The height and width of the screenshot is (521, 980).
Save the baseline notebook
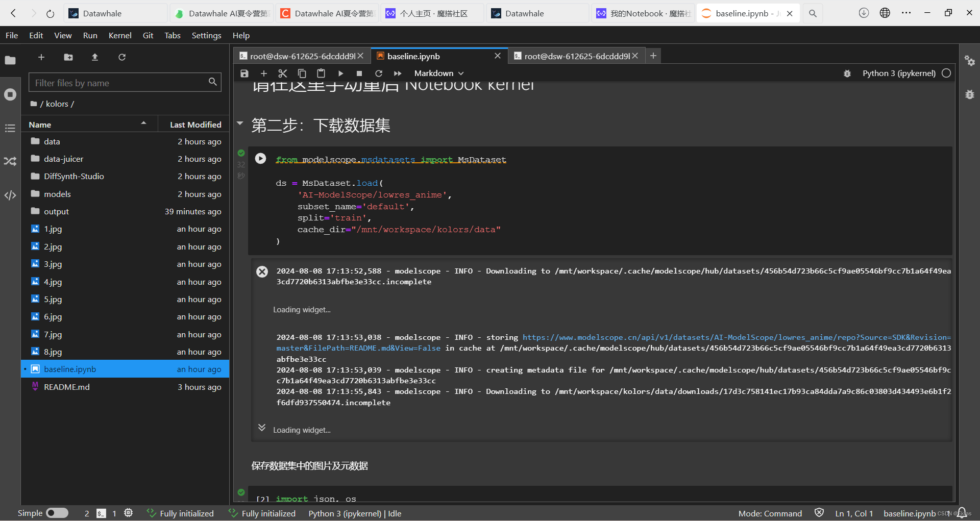click(244, 73)
